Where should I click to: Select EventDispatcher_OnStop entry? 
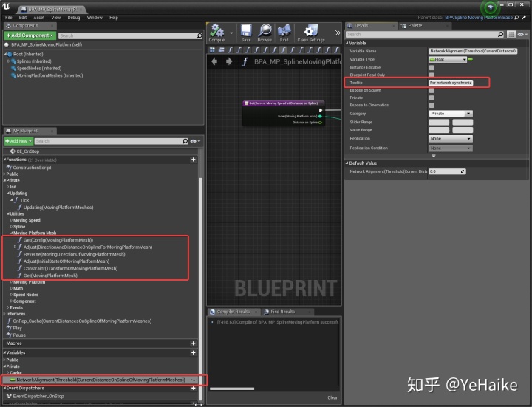click(38, 396)
